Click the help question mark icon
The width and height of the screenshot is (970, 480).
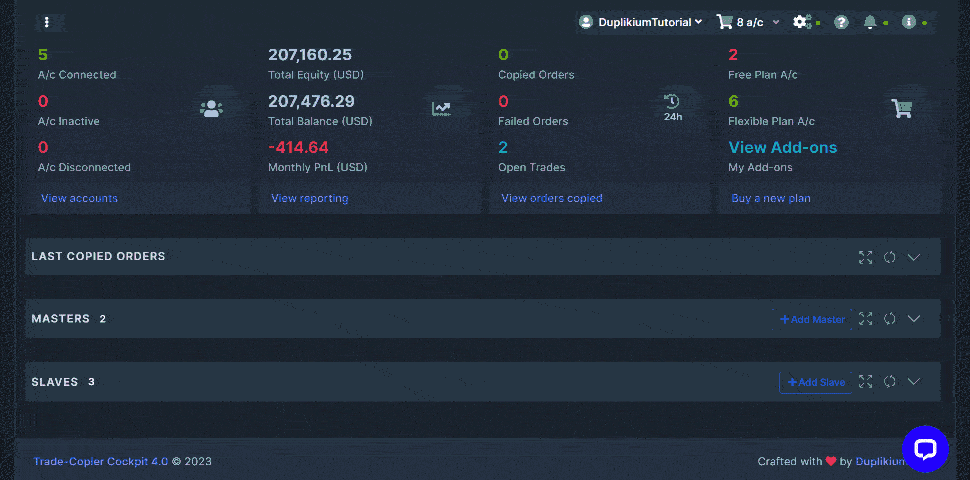tap(841, 22)
